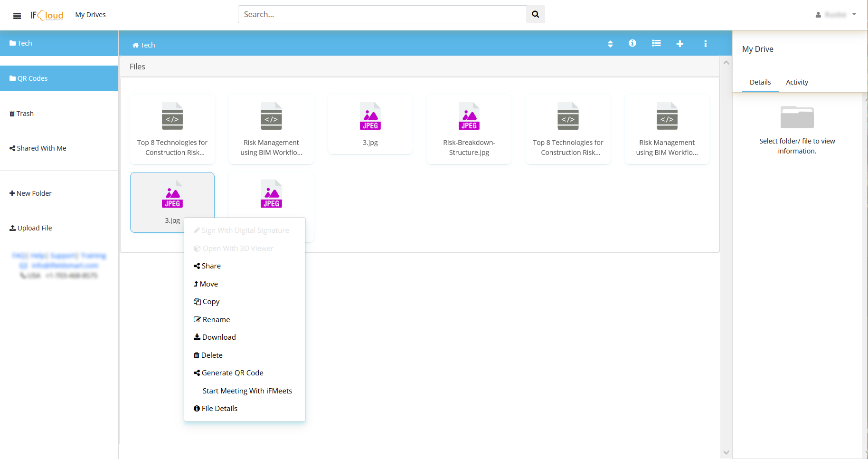Select the QR Codes folder in sidebar
The width and height of the screenshot is (868, 459).
point(59,78)
